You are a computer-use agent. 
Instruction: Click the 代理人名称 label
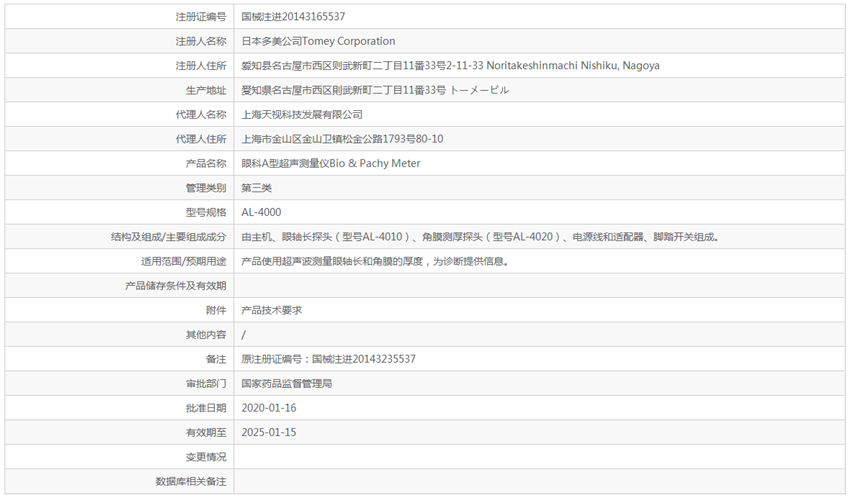point(201,114)
